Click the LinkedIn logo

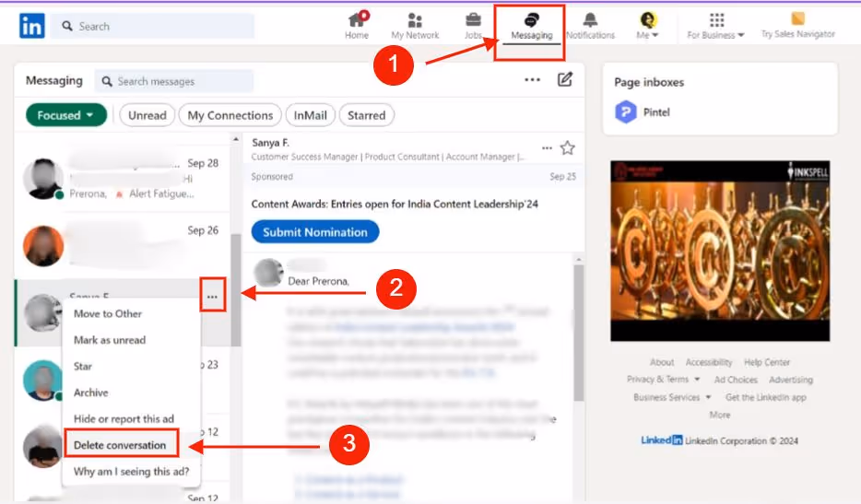click(32, 26)
